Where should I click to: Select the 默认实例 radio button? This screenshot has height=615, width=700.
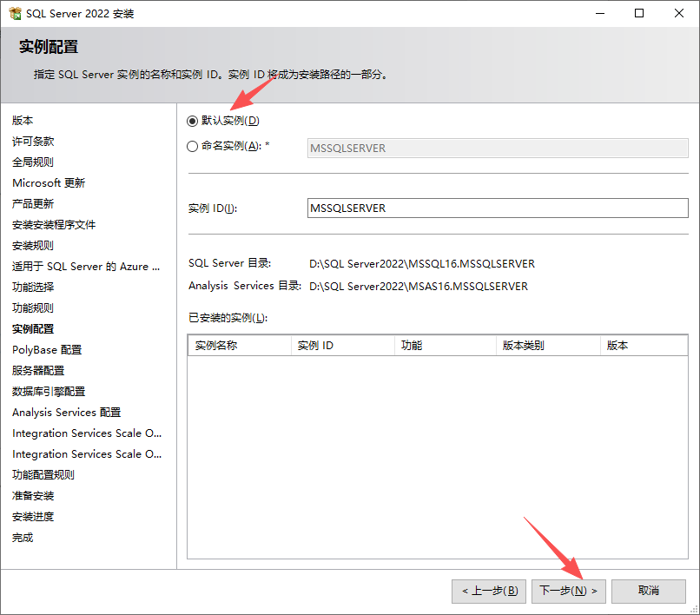193,121
